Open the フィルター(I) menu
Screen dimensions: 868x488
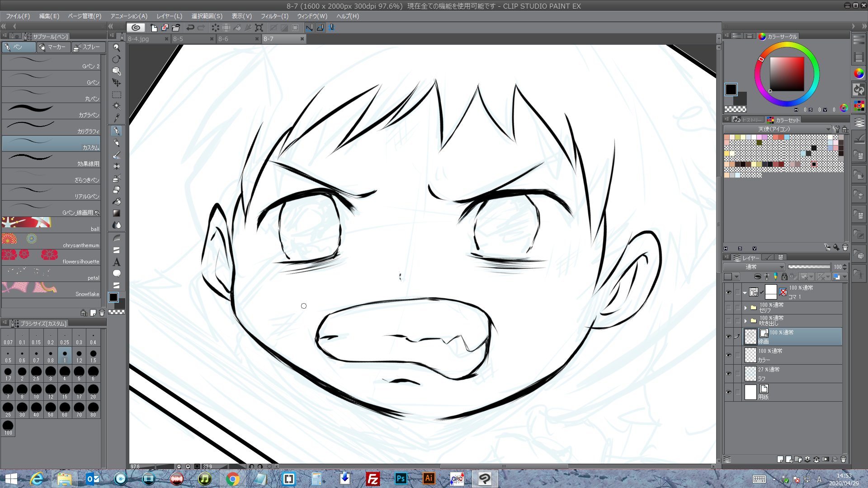pos(274,16)
